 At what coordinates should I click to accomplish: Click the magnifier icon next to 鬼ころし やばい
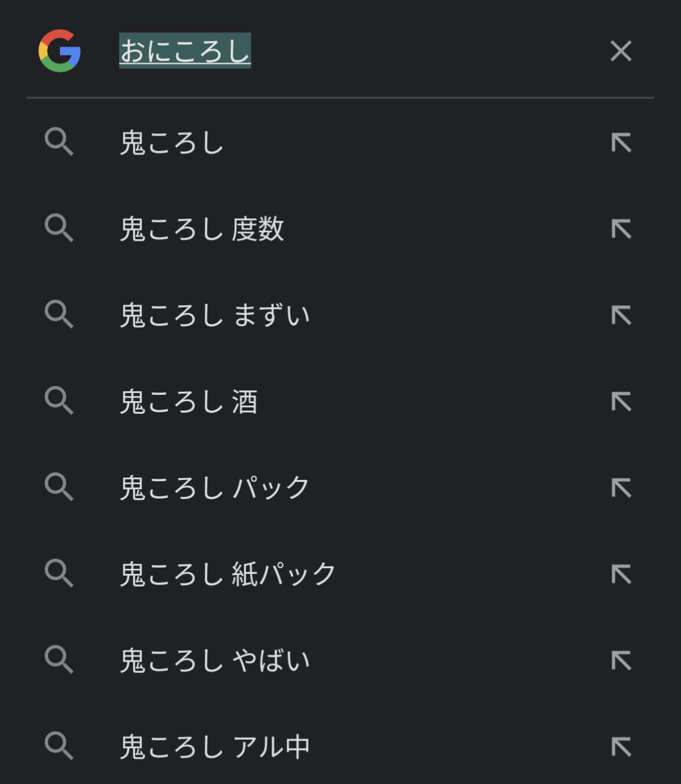[x=59, y=660]
